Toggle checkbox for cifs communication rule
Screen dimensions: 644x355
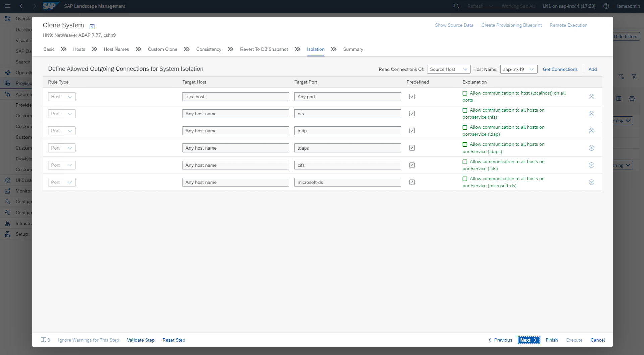[465, 162]
